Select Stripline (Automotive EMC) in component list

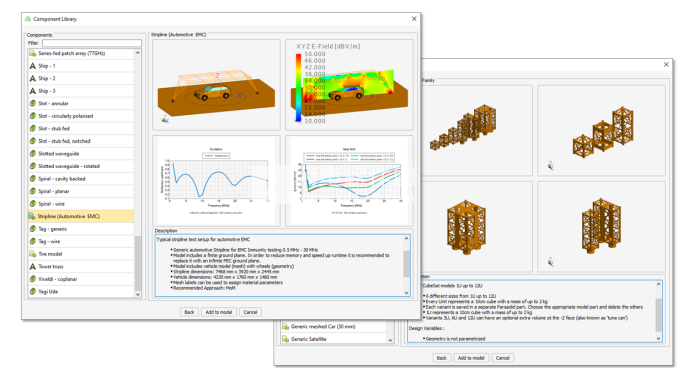point(81,216)
